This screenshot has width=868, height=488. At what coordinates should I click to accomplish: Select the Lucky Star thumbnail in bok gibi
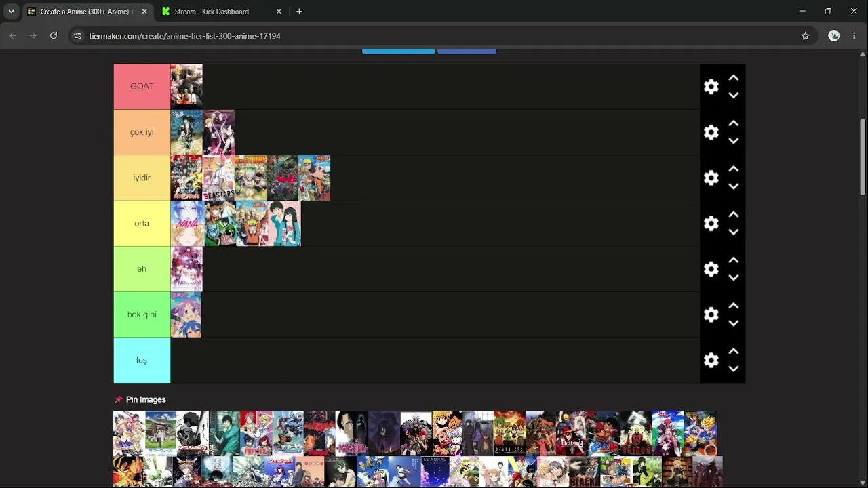pos(186,314)
